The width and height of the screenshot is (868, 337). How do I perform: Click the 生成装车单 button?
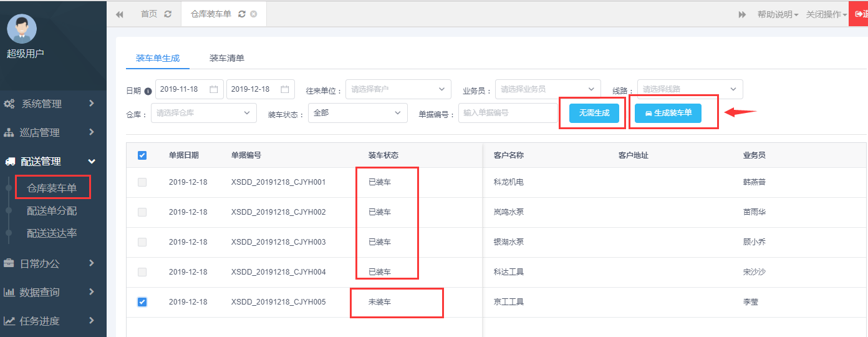click(668, 113)
